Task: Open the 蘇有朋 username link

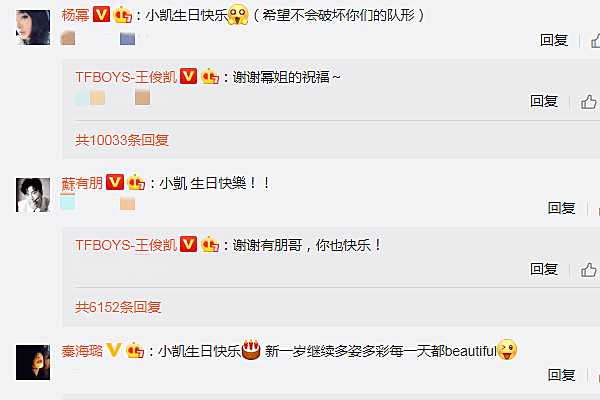Action: click(x=82, y=183)
